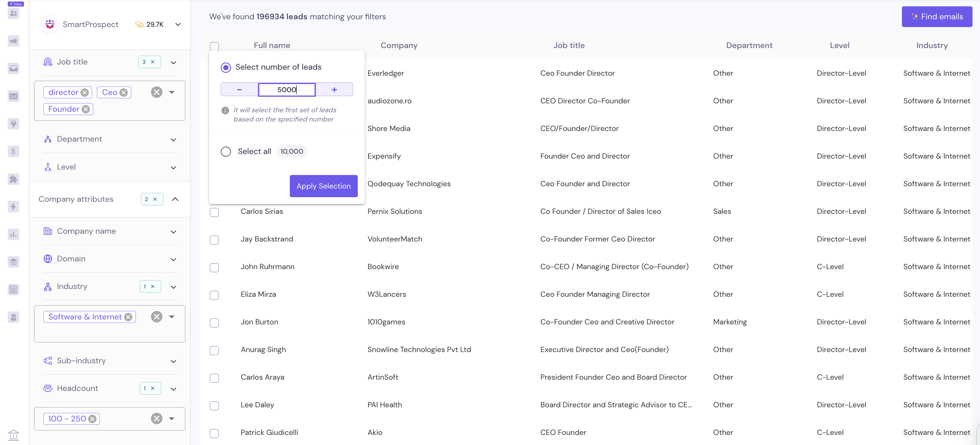This screenshot has height=445, width=980.
Task: Expand the Sub-industry filter
Action: tap(173, 361)
